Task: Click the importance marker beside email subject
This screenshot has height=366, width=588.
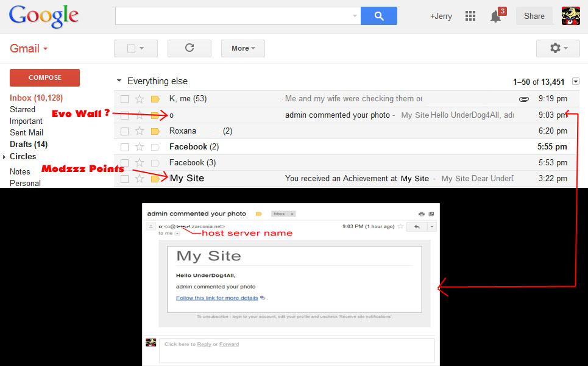Action: pyautogui.click(x=259, y=214)
